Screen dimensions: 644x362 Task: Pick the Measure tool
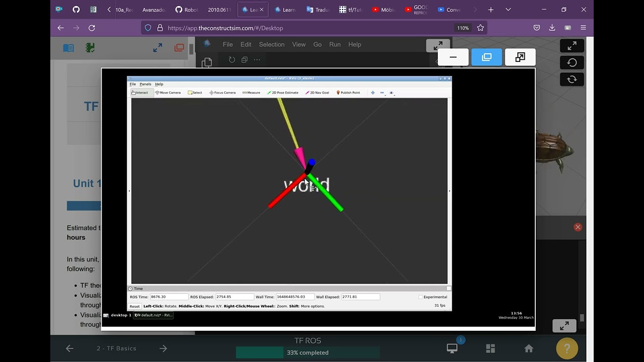(251, 93)
